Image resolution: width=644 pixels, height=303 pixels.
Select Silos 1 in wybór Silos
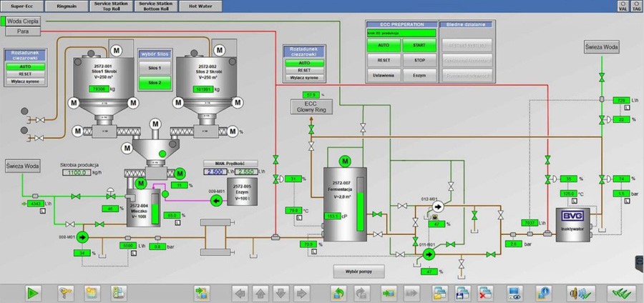coord(155,68)
